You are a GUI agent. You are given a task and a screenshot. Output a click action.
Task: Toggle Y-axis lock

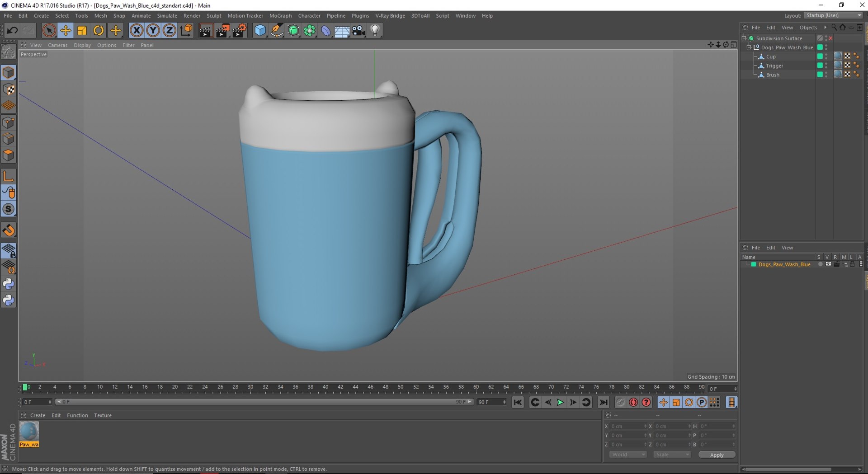153,31
